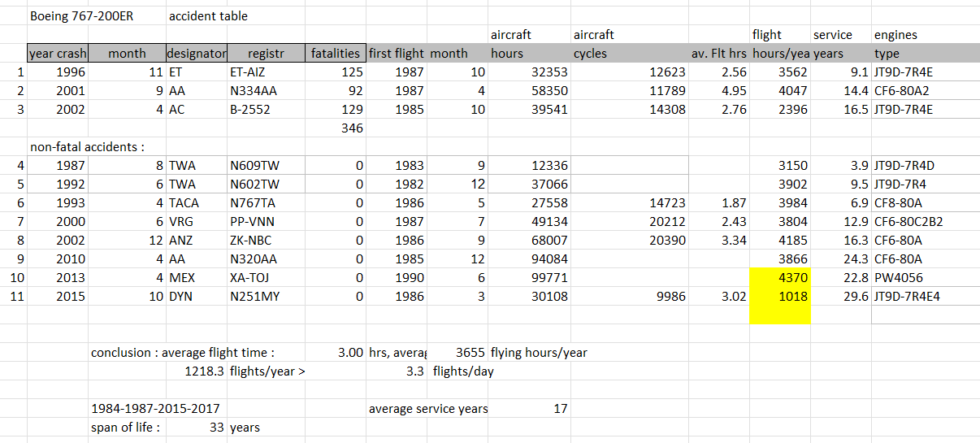The width and height of the screenshot is (980, 443).
Task: Select designator cell DYN
Action: pyautogui.click(x=196, y=296)
